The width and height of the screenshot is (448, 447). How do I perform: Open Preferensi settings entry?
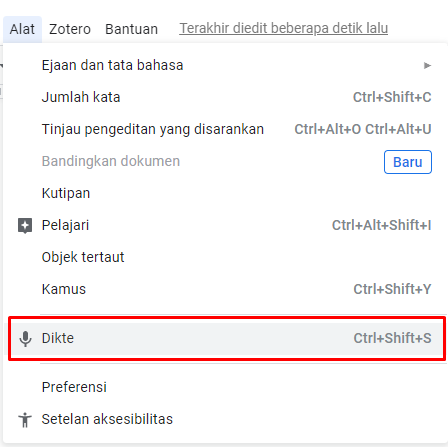225,387
